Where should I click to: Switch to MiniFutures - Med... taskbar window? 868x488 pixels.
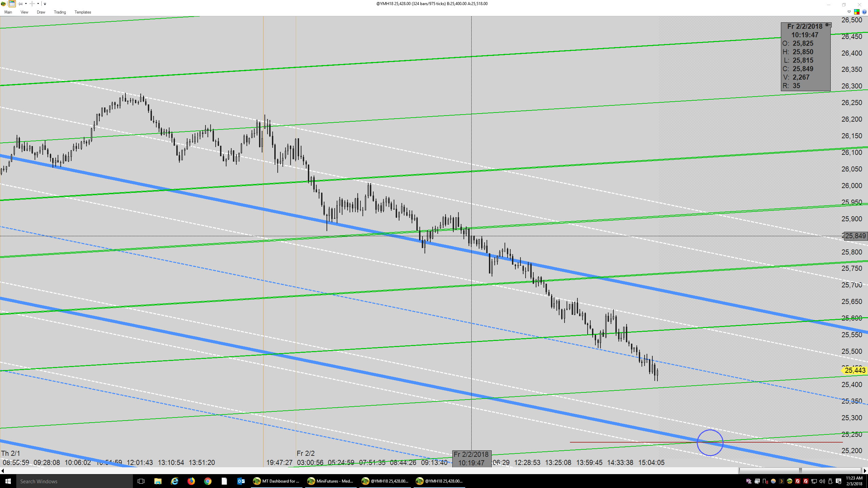click(331, 481)
